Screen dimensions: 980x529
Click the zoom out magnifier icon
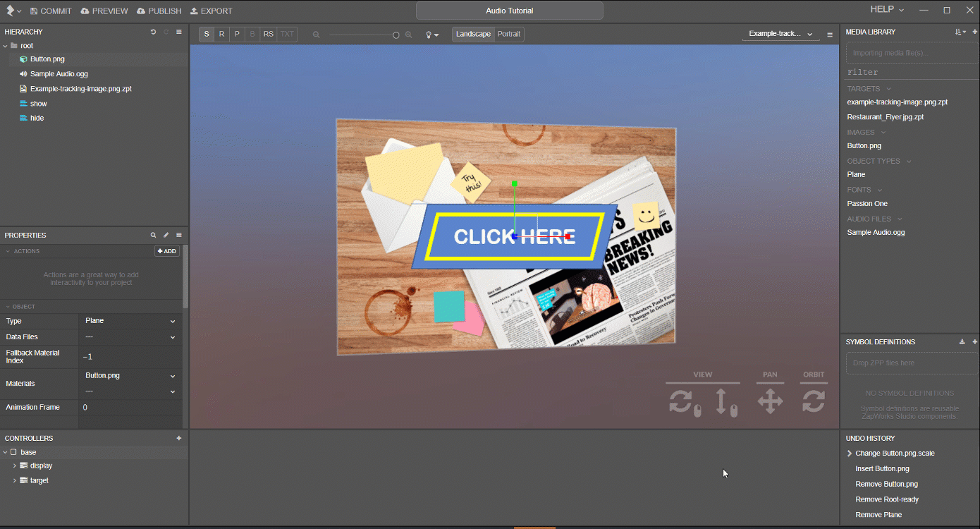pos(317,35)
